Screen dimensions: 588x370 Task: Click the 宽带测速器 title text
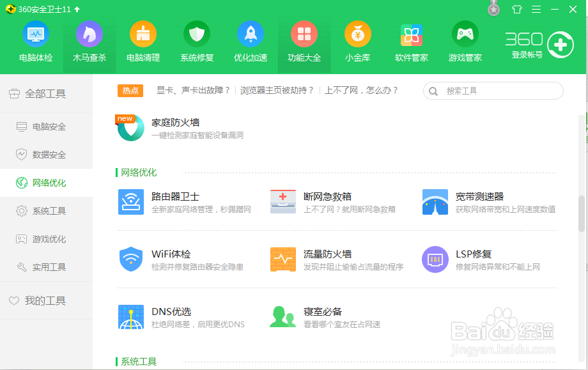(x=479, y=196)
